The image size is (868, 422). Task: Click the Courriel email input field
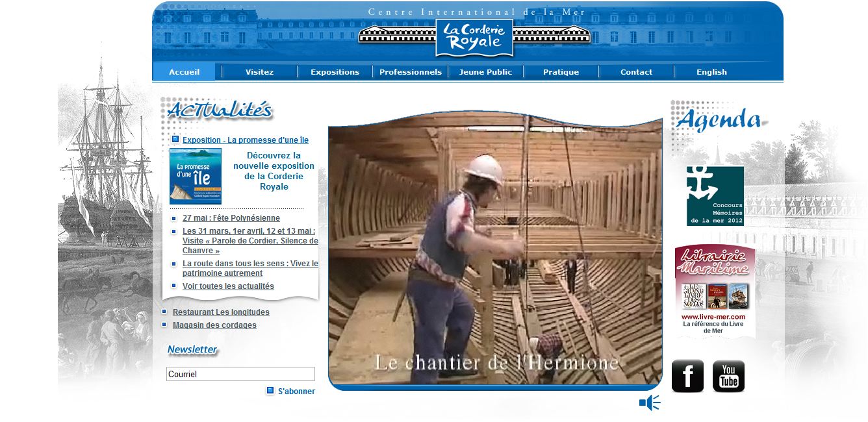click(240, 374)
